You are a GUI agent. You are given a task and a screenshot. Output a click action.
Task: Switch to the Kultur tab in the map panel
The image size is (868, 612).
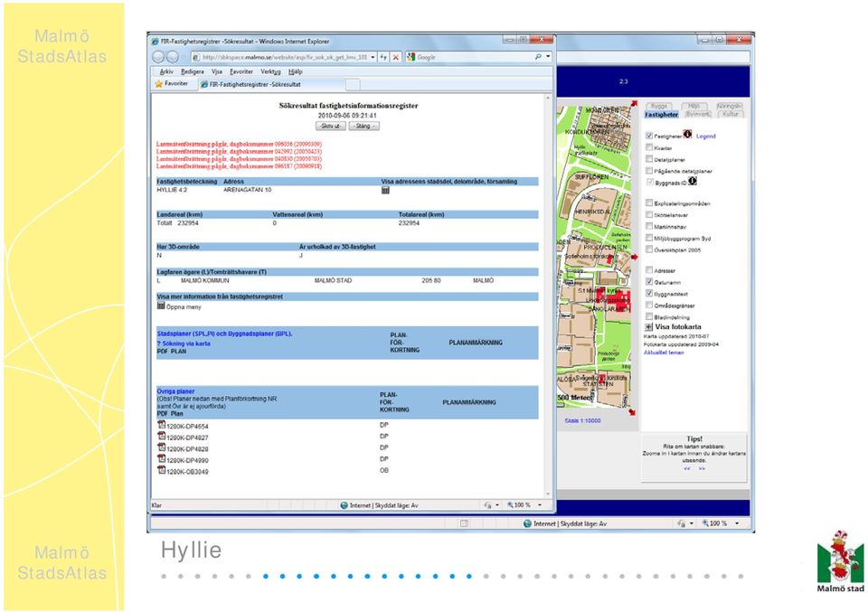point(731,114)
